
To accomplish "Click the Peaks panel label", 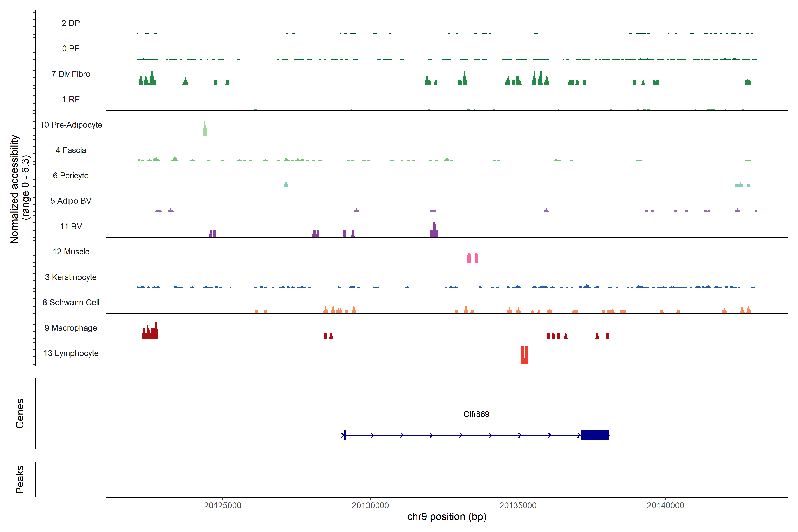I will pos(20,479).
